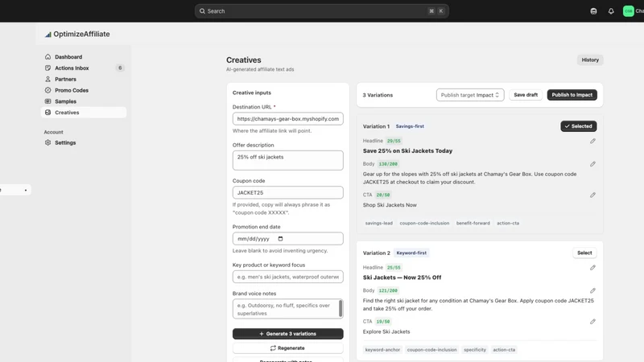The height and width of the screenshot is (362, 644).
Task: Edit Variation 2 CTA pencil icon
Action: [592, 321]
